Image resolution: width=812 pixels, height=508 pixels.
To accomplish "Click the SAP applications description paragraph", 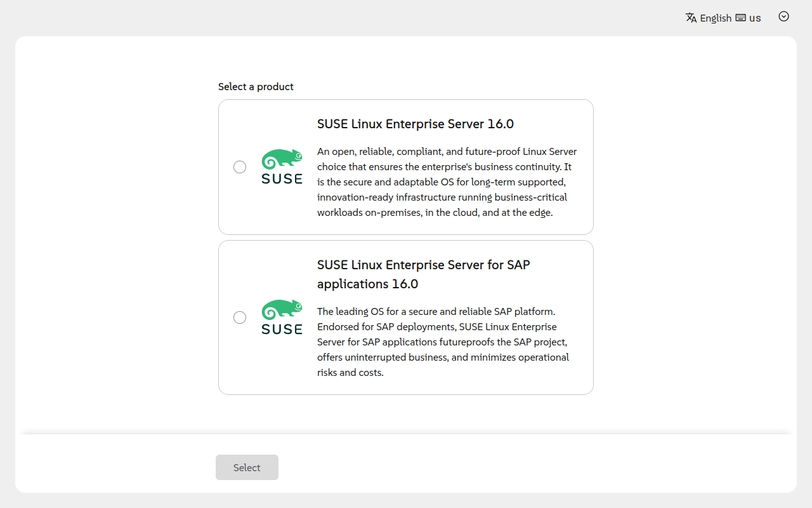I will tap(443, 342).
